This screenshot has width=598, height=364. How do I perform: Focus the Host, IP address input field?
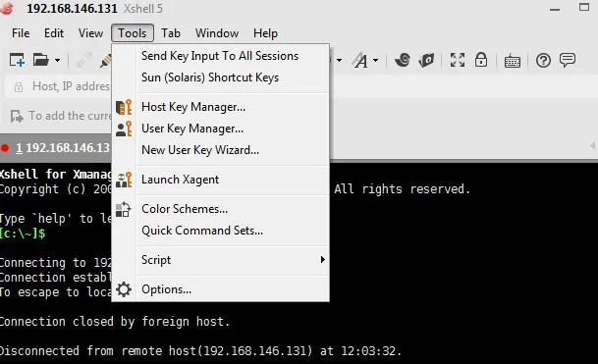pos(61,86)
